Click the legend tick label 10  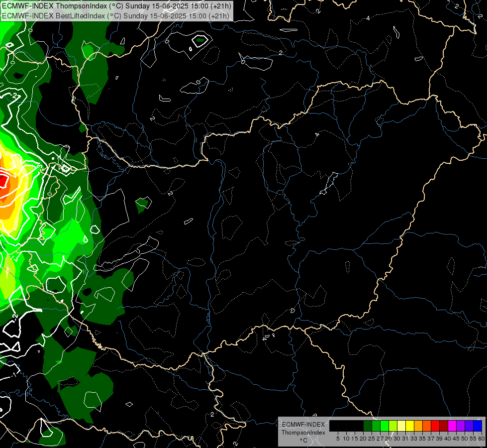pyautogui.click(x=346, y=439)
